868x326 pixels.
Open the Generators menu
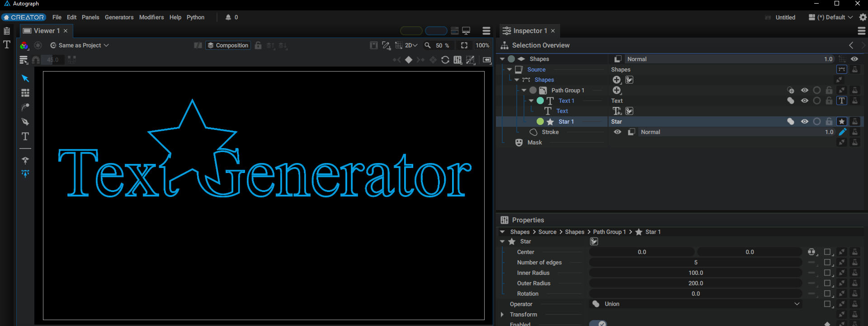pos(119,17)
